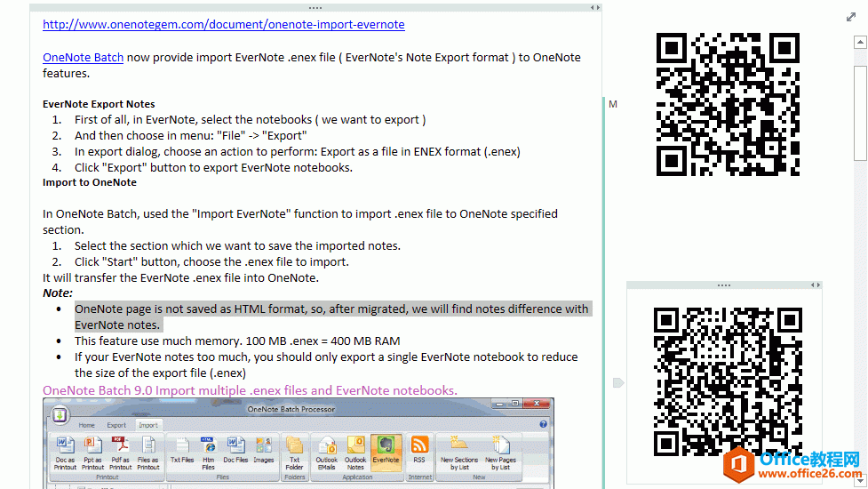Viewport: 868px width, 489px height.
Task: Click the 'EverNote Export Notes' bold heading
Action: [99, 104]
